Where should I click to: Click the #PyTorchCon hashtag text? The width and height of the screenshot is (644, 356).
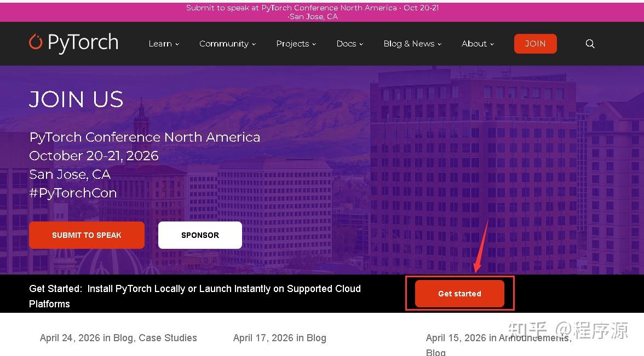click(x=73, y=192)
